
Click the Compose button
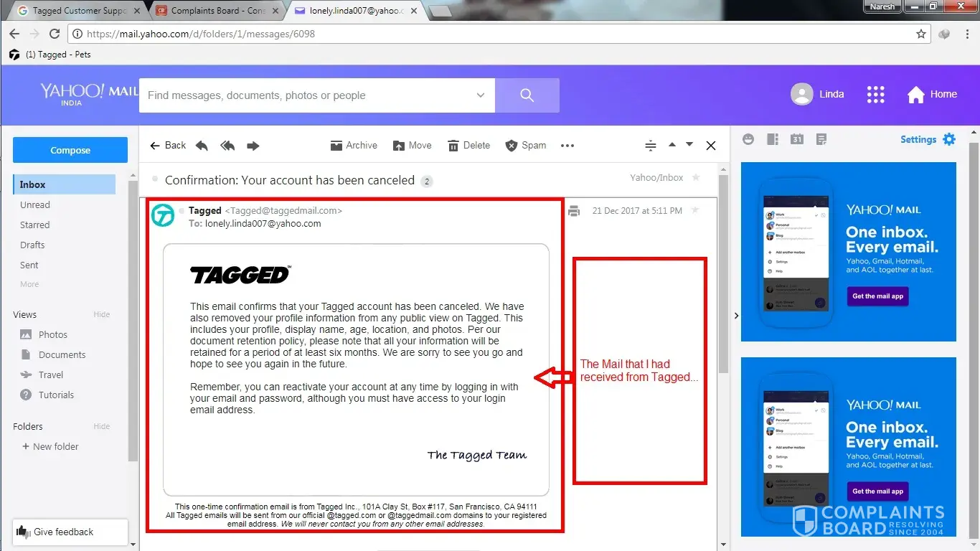coord(70,150)
